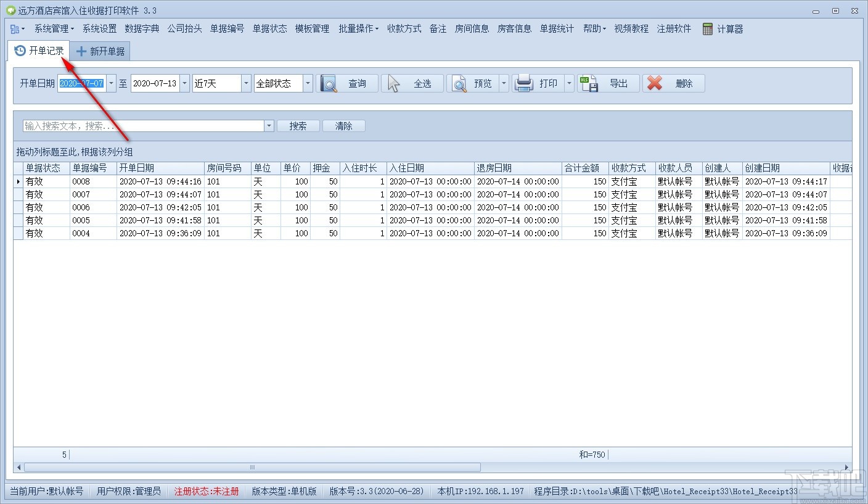Viewport: 868px width, 504px height.
Task: Click 导出 button label
Action: [619, 83]
